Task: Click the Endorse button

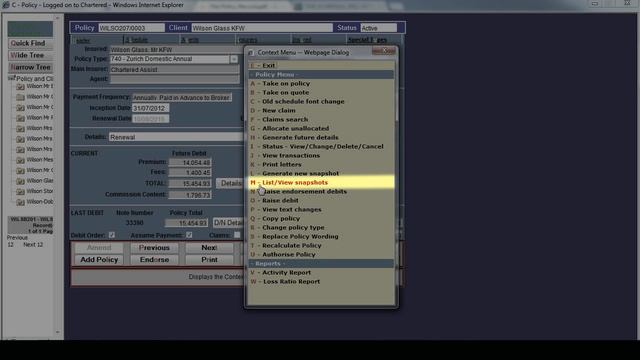Action: 154,260
